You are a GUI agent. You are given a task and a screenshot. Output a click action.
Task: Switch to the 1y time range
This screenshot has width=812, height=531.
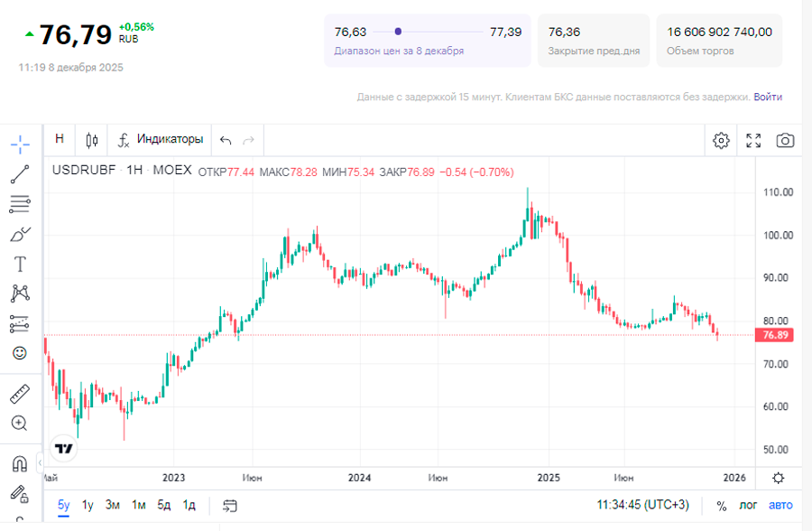(x=88, y=505)
